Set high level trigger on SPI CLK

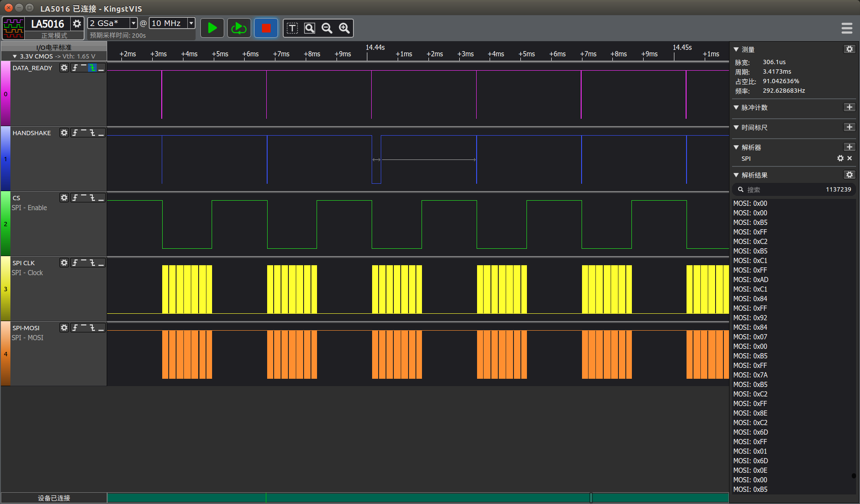(x=84, y=263)
